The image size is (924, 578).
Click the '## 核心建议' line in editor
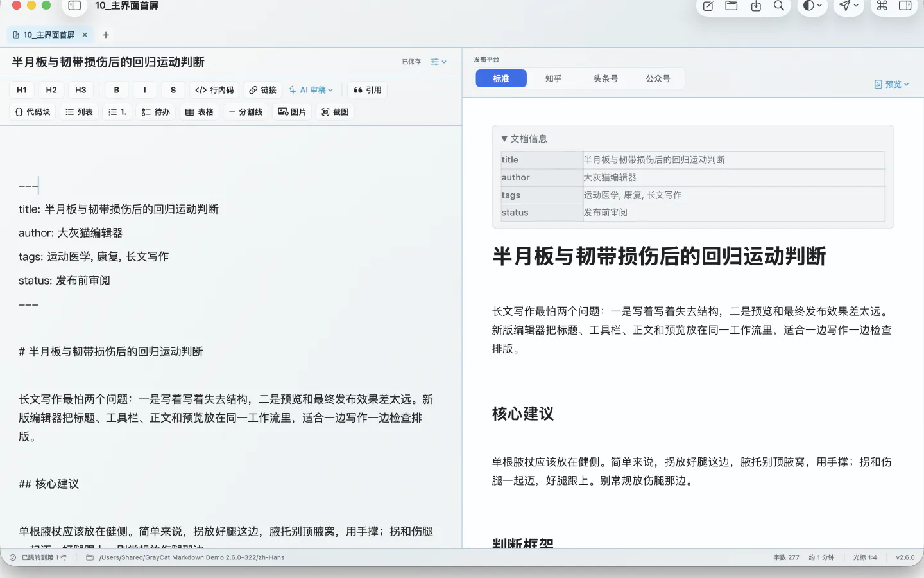click(49, 484)
